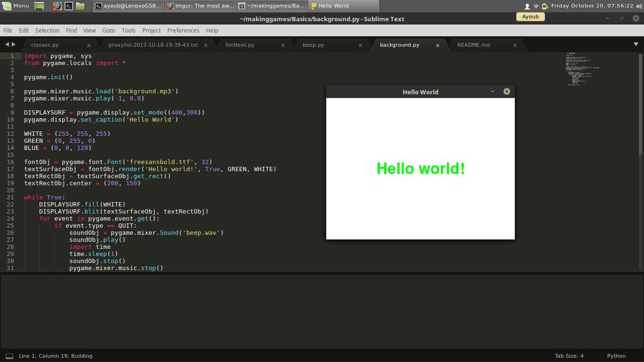Close the classes.py tab
This screenshot has width=644, height=362.
point(89,45)
